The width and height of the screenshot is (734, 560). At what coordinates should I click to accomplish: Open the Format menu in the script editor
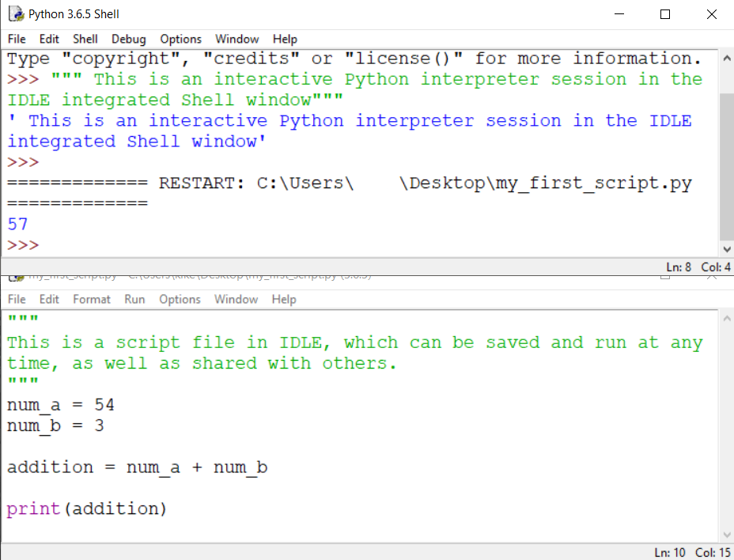pos(92,299)
